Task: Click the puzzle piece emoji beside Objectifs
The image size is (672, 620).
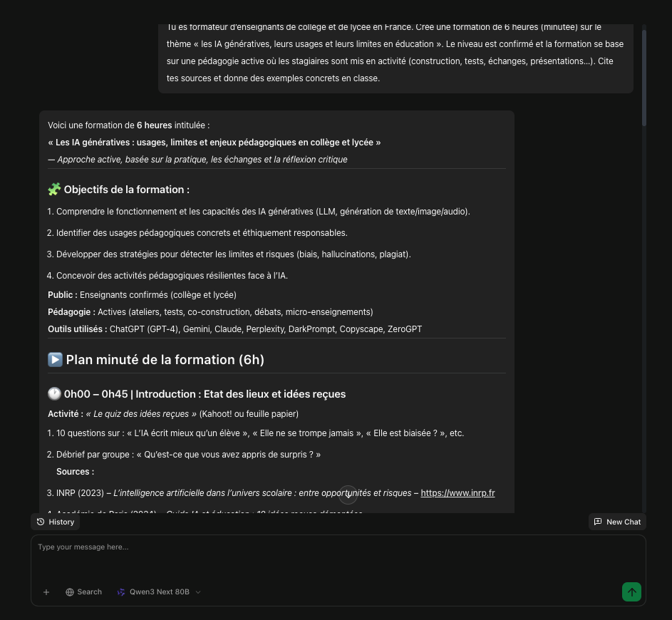Action: (x=54, y=190)
